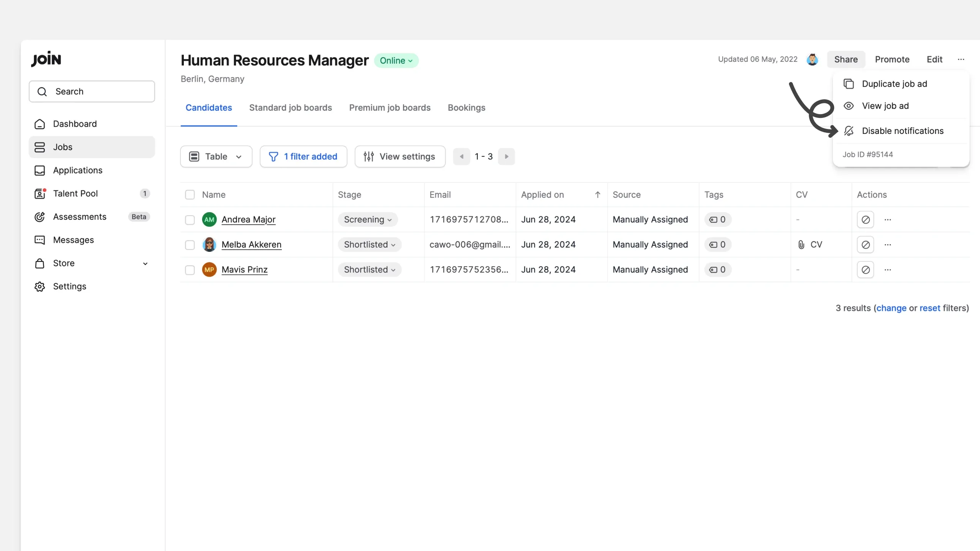The width and height of the screenshot is (980, 551).
Task: Click the View job ad eye icon
Action: click(x=848, y=106)
